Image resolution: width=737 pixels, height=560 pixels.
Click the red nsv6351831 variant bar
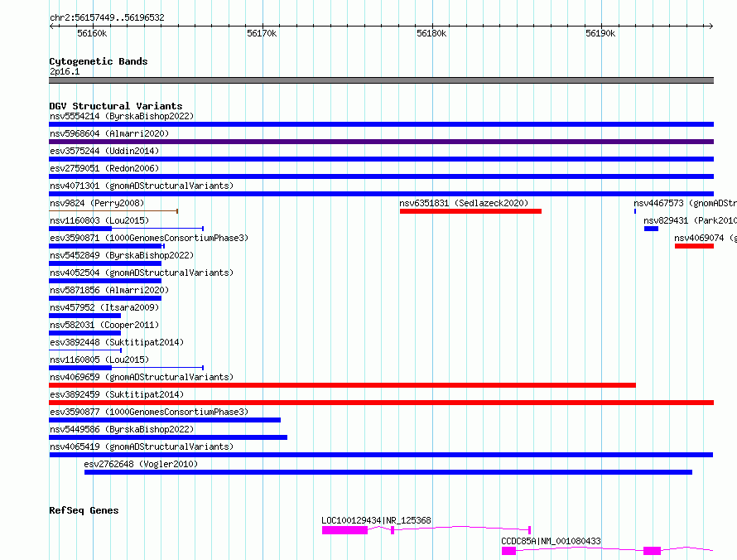coord(470,211)
